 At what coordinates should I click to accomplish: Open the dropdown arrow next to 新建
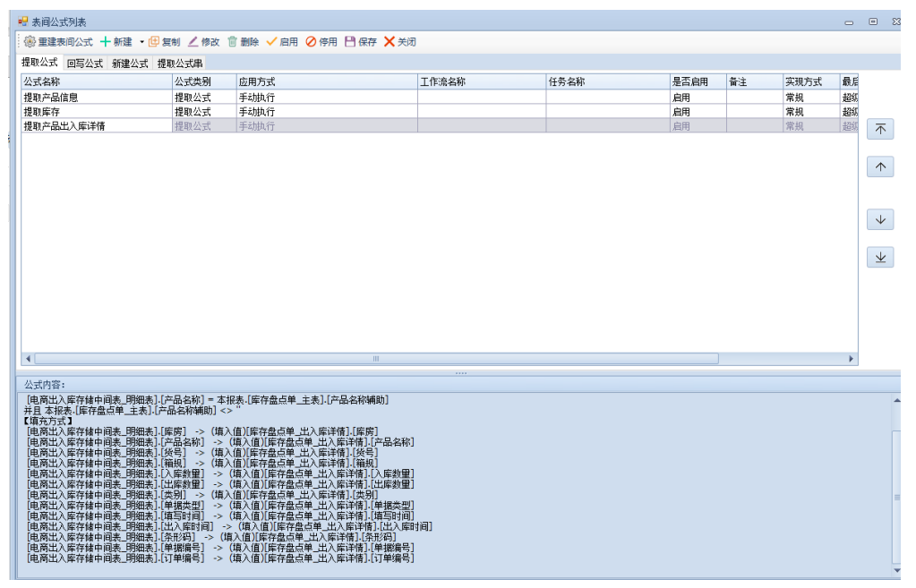click(x=141, y=42)
